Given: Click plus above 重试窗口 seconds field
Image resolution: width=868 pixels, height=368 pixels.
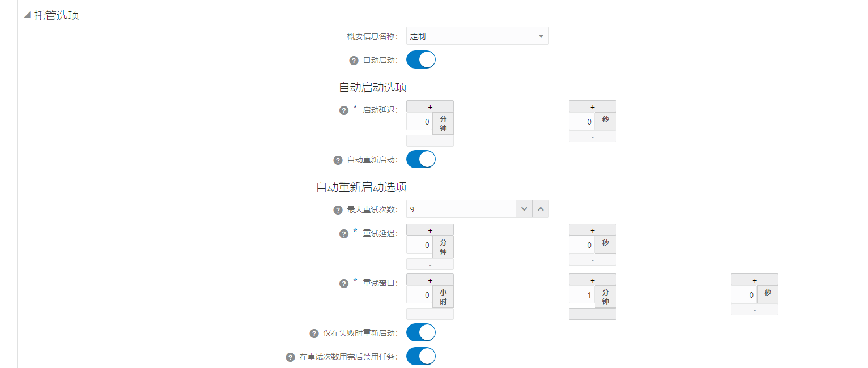Looking at the screenshot, I should click(754, 280).
